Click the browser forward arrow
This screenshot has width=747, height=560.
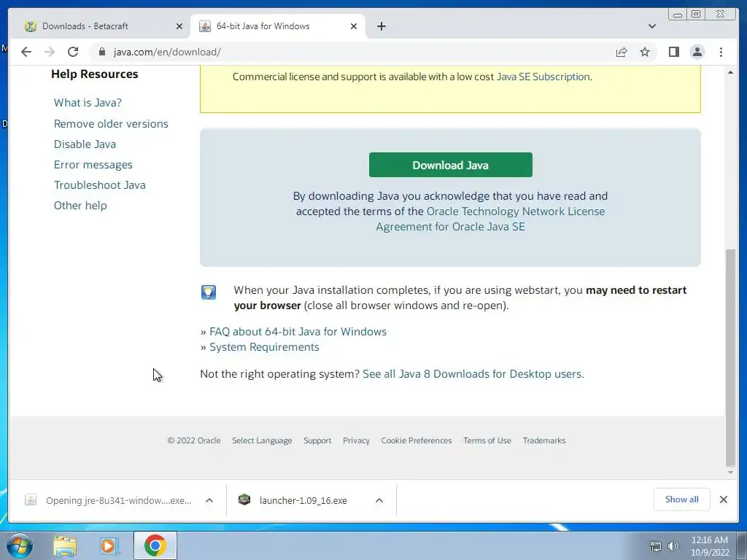pyautogui.click(x=50, y=52)
